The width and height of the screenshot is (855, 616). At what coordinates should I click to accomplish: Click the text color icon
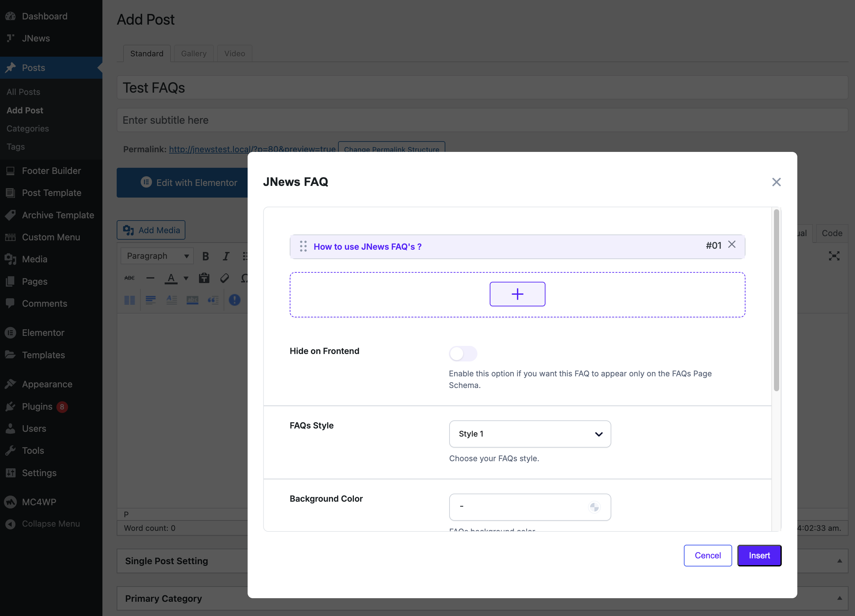pyautogui.click(x=171, y=278)
